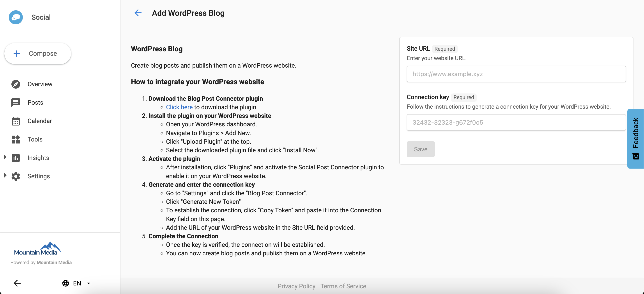Click step Download the Blog Post Connector plugin
This screenshot has height=294, width=644.
tap(205, 99)
